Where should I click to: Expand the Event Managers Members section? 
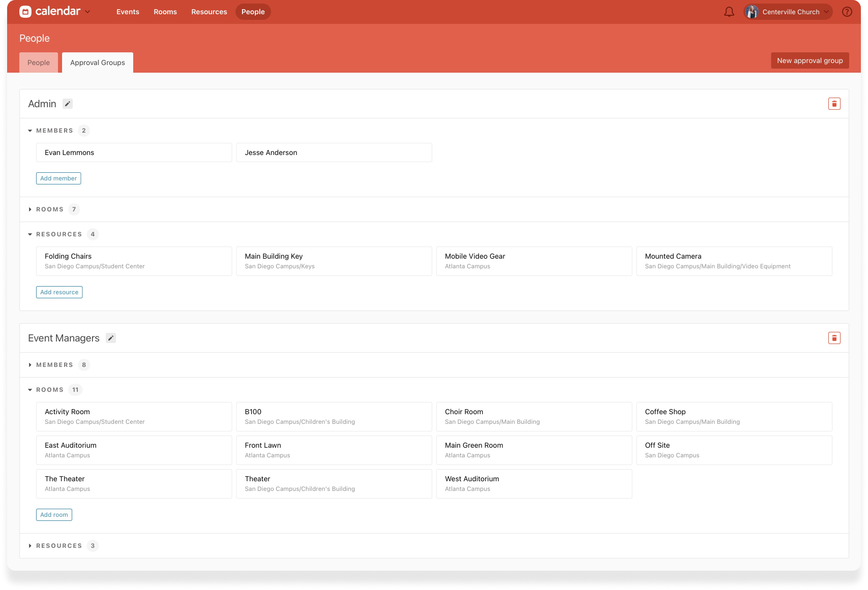[x=31, y=365]
